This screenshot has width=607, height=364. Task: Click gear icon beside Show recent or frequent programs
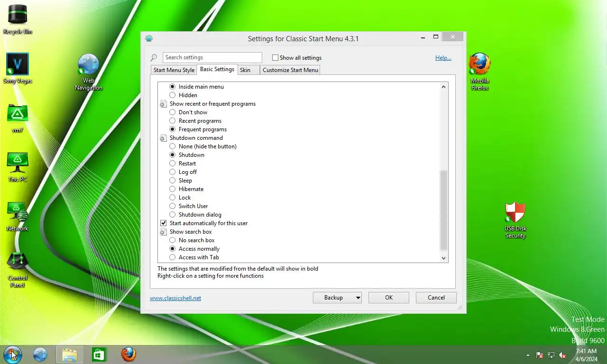163,104
